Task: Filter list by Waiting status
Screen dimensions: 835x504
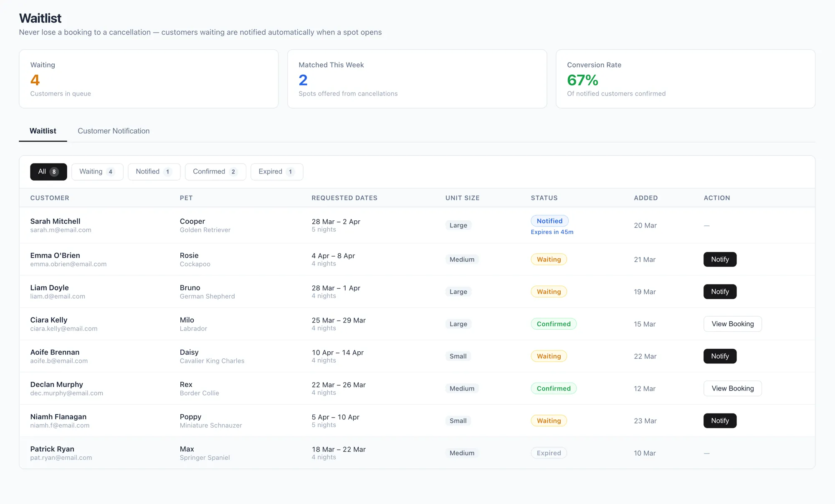Action: tap(97, 171)
